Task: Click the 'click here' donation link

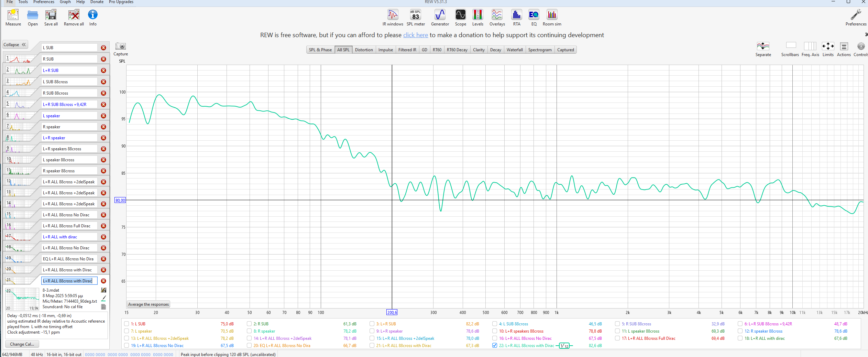Action: point(415,35)
